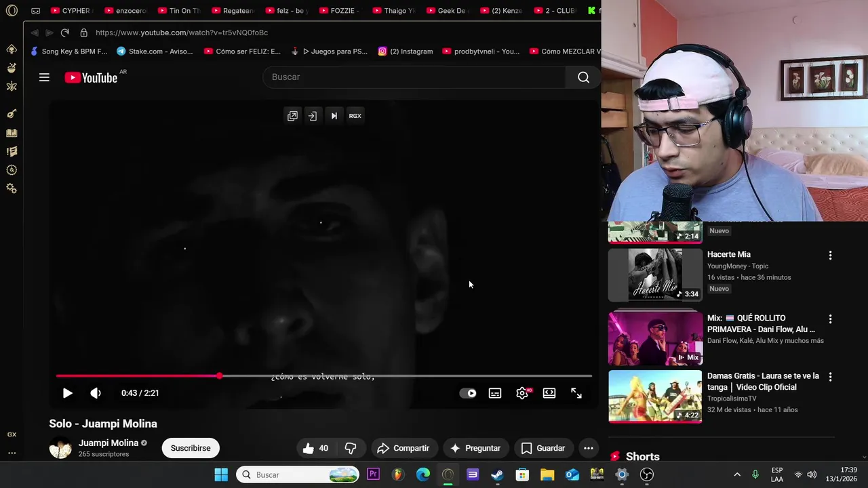The image size is (868, 488).
Task: Open the lute music player sidebar icon
Action: pyautogui.click(x=12, y=114)
